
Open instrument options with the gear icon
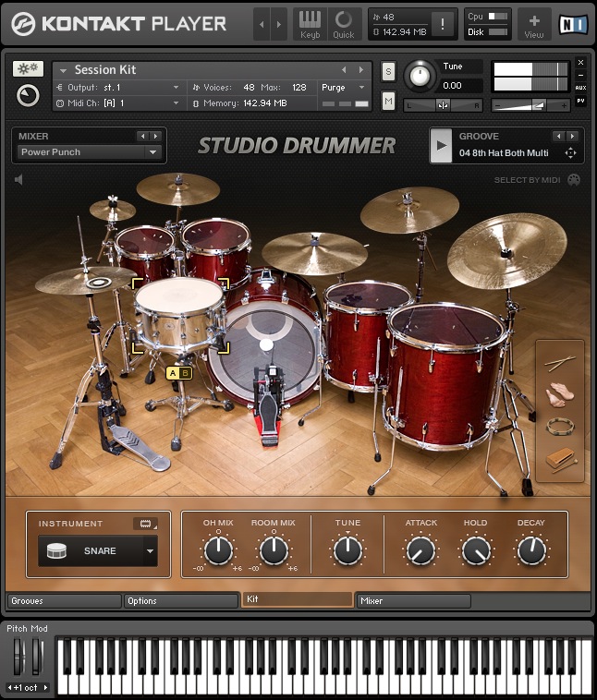[28, 68]
